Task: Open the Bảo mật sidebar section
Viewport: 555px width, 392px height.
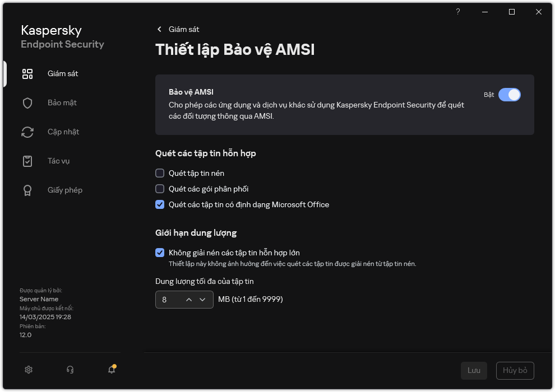Action: coord(62,103)
